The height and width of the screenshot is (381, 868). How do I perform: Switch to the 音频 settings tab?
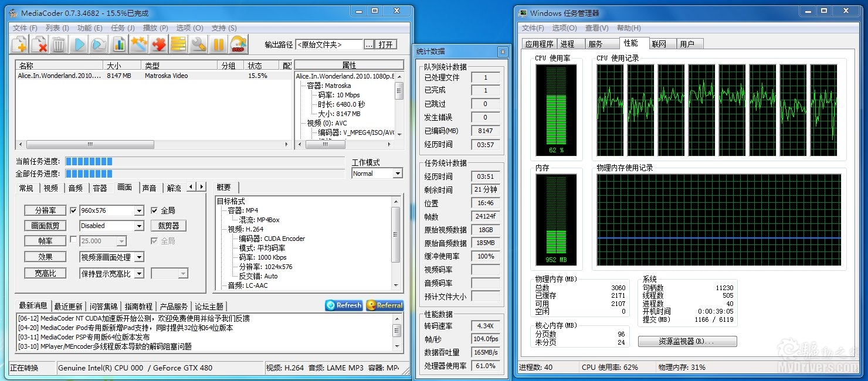[75, 188]
